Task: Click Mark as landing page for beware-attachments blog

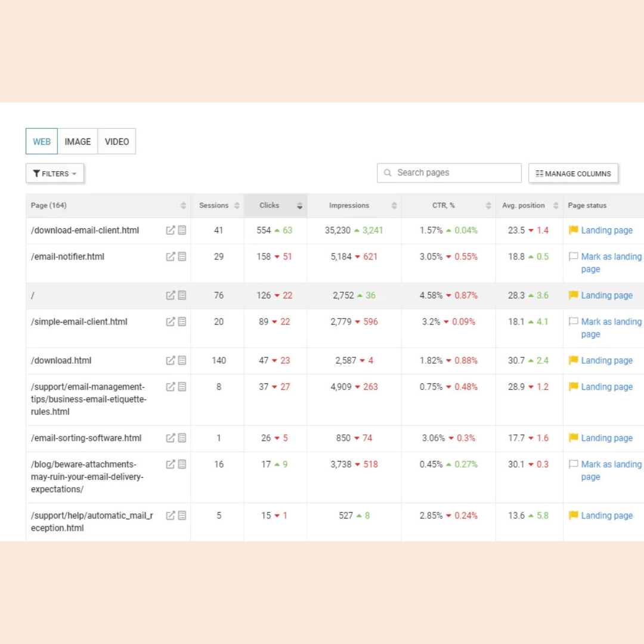Action: coord(611,470)
